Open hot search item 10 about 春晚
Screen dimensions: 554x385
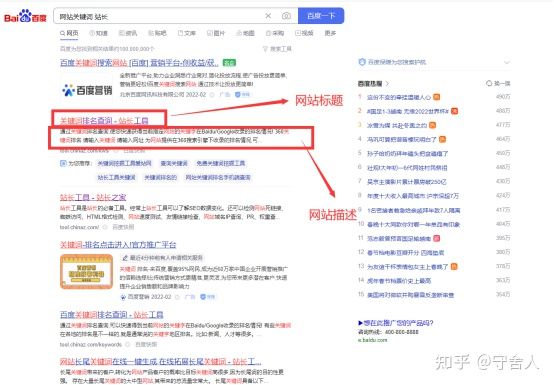(x=413, y=224)
